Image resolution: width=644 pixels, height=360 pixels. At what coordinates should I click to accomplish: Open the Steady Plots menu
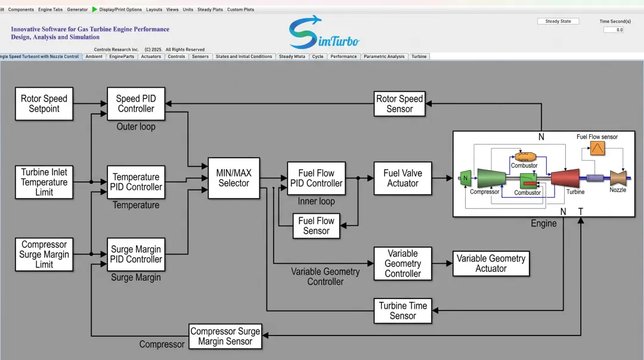210,10
